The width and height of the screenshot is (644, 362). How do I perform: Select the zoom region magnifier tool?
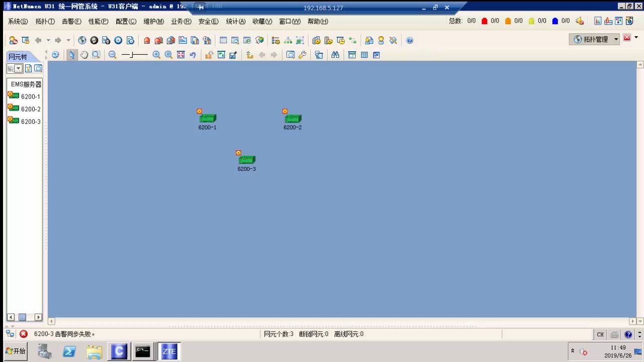[96, 55]
